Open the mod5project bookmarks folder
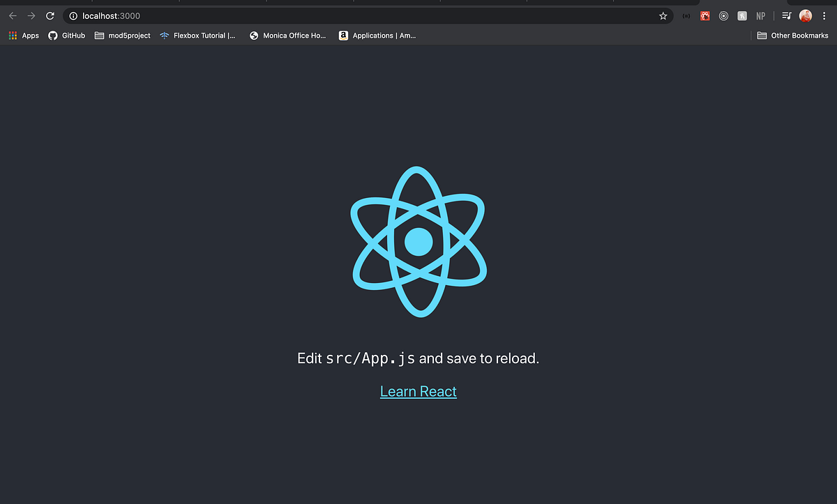837x504 pixels. 123,35
